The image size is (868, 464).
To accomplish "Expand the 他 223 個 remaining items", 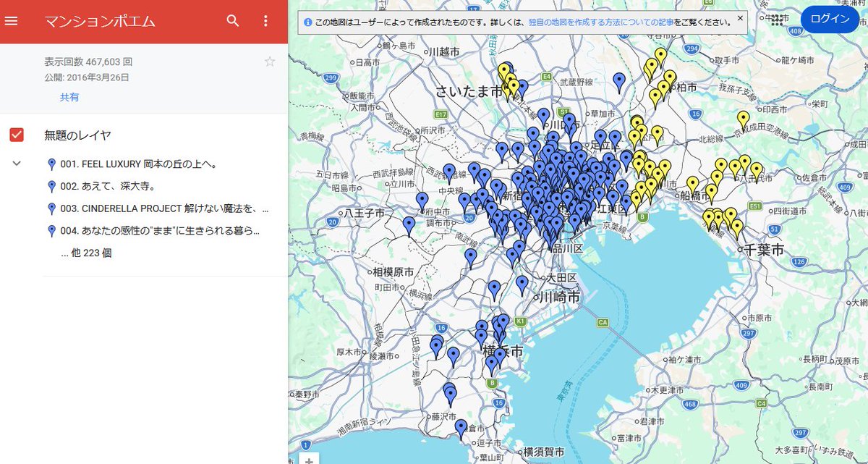I will 86,253.
